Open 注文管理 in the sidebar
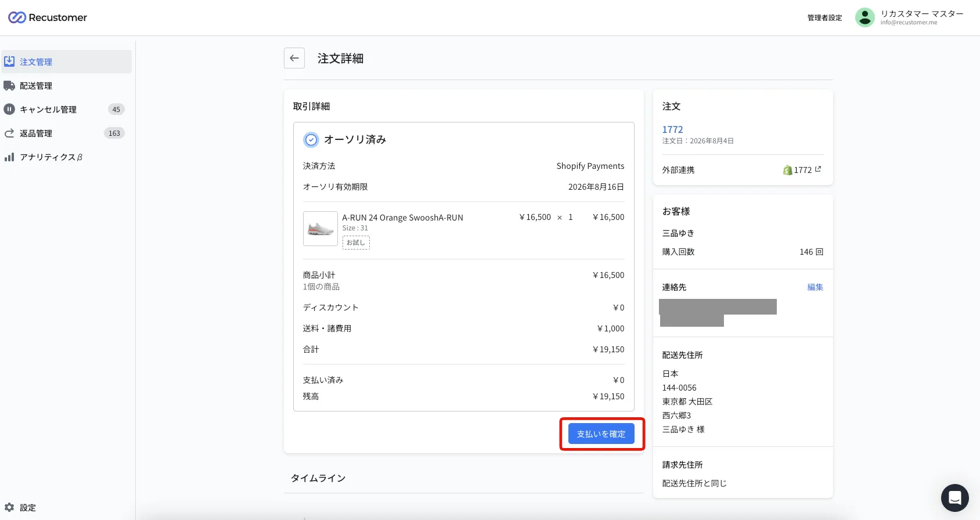 point(66,62)
